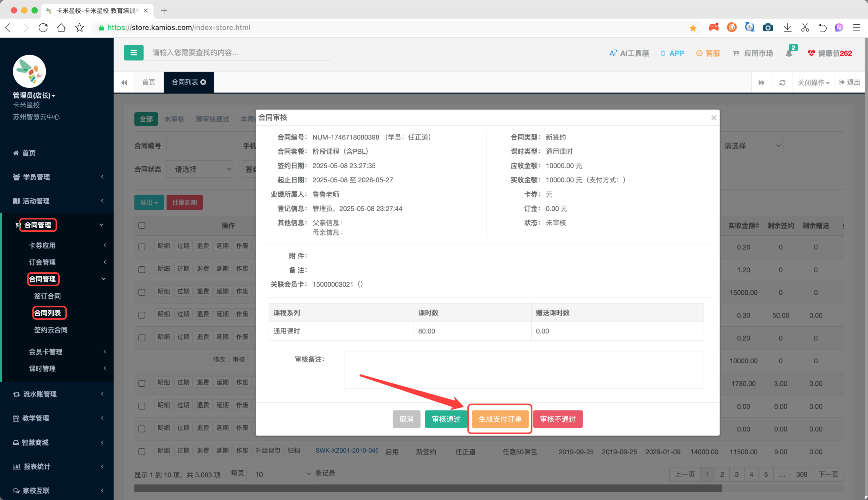Open the 关闭操作 dropdown
The width and height of the screenshot is (868, 500).
813,82
